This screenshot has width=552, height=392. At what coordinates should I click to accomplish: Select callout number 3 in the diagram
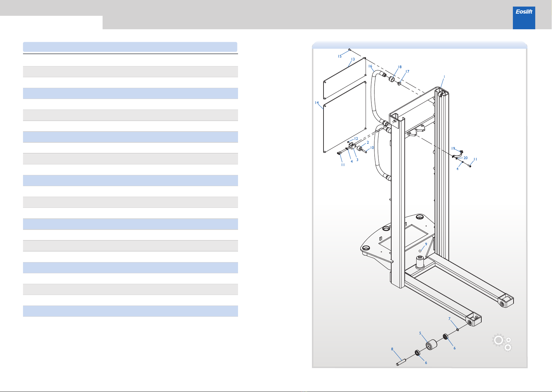[357, 160]
